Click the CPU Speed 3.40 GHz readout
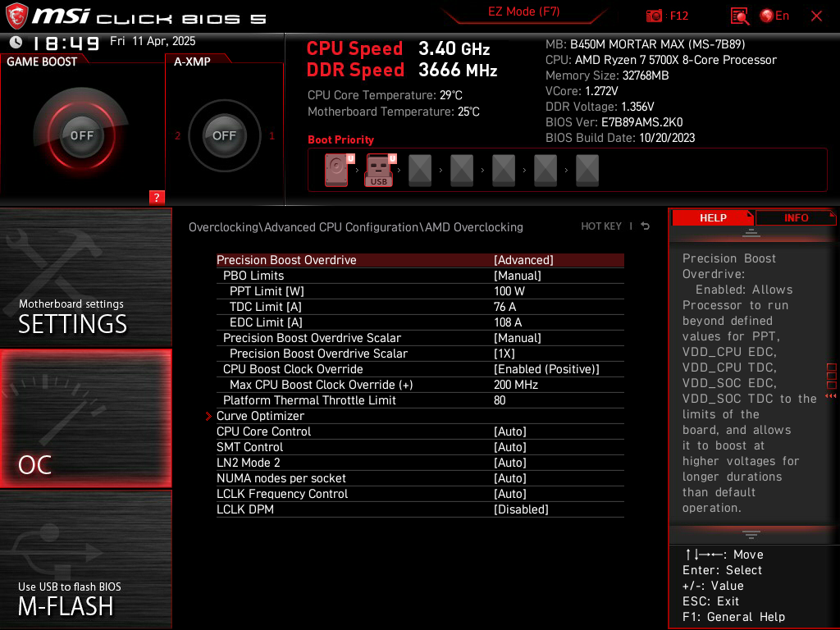Image resolution: width=840 pixels, height=630 pixels. 398,48
